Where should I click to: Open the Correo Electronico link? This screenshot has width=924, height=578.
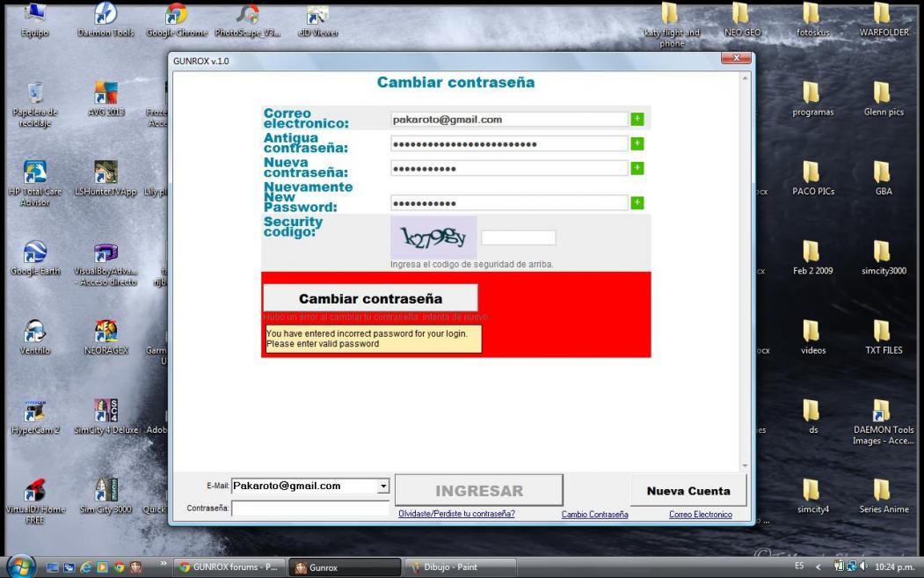(x=700, y=515)
